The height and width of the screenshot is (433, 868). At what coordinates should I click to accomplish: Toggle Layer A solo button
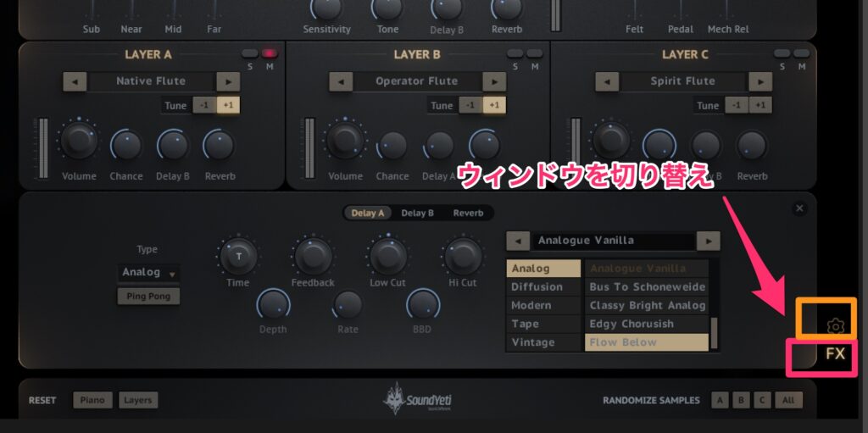point(249,53)
